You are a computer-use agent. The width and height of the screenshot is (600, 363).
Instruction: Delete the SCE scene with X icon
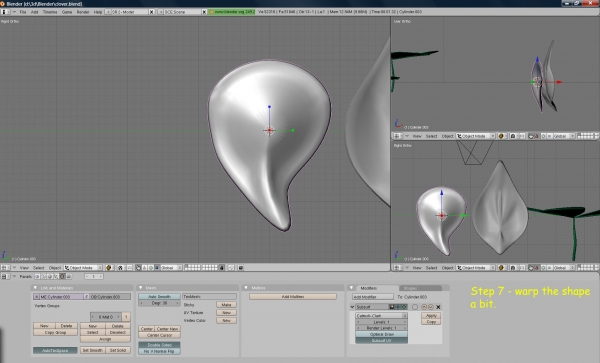pos(204,12)
